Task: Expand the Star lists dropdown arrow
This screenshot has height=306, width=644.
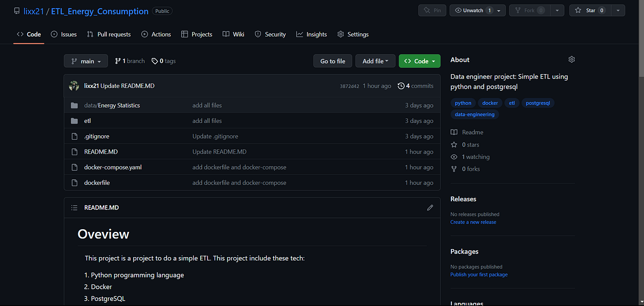Action: point(618,10)
